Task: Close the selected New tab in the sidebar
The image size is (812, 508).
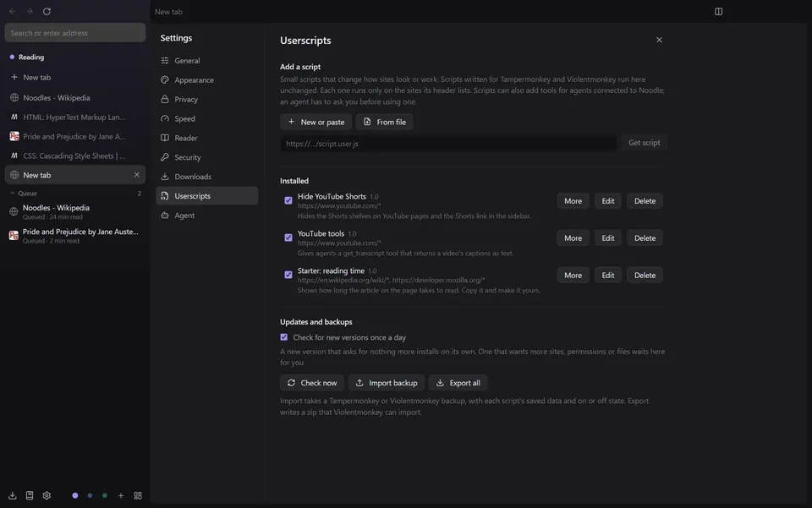Action: pyautogui.click(x=137, y=175)
